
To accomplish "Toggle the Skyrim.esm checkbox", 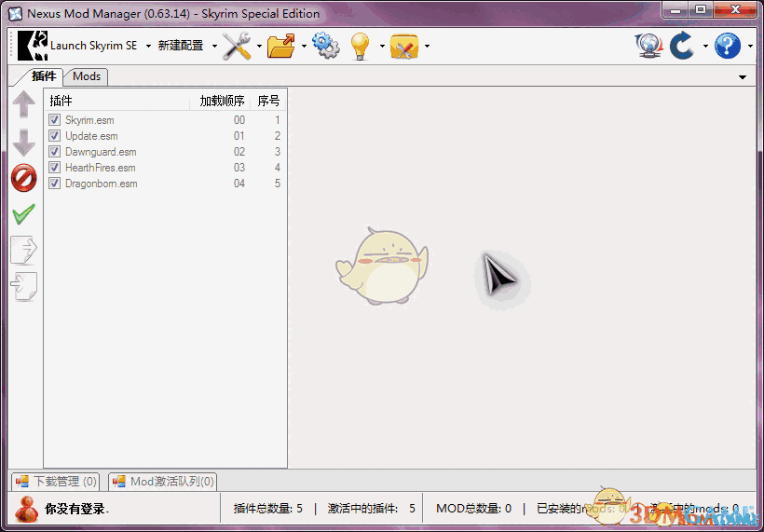I will coord(54,120).
